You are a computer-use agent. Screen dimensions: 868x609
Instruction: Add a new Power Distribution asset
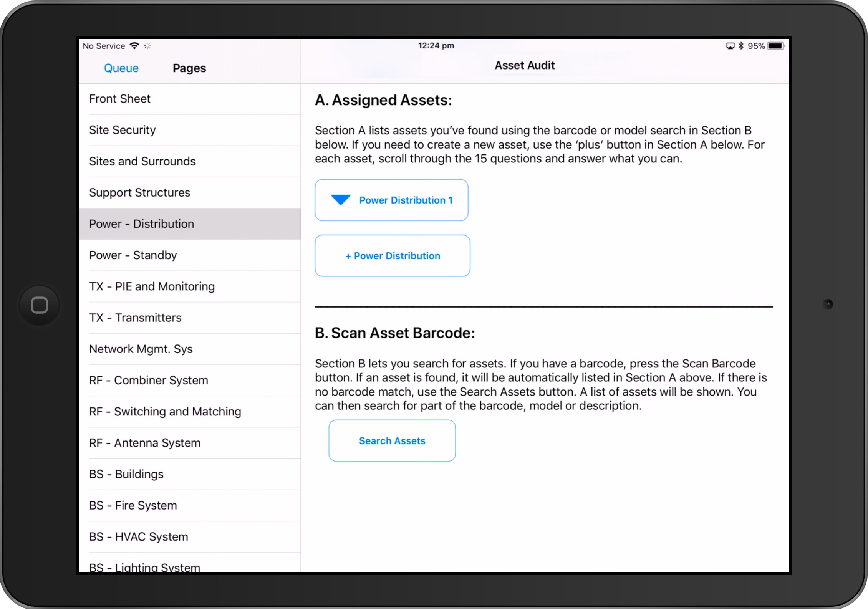point(393,256)
